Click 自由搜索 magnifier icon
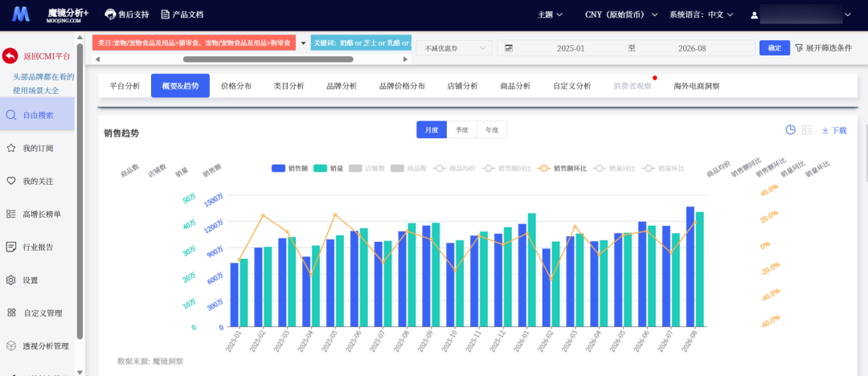 pos(11,115)
